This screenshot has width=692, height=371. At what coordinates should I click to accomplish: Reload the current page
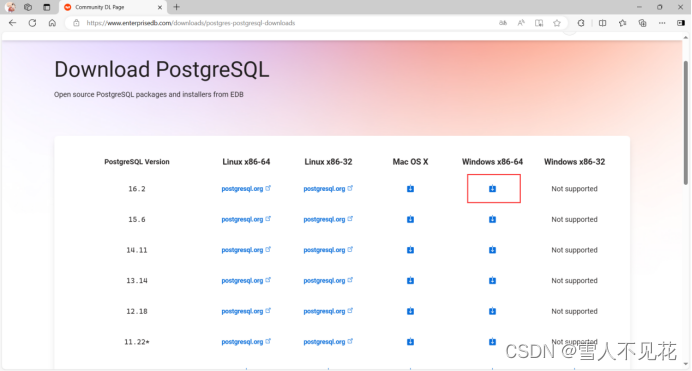[32, 23]
